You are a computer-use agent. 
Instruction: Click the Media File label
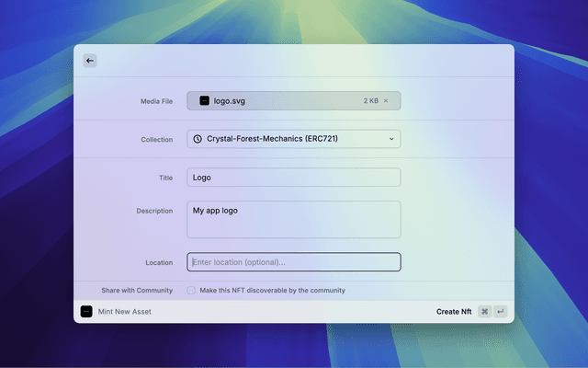(x=156, y=101)
